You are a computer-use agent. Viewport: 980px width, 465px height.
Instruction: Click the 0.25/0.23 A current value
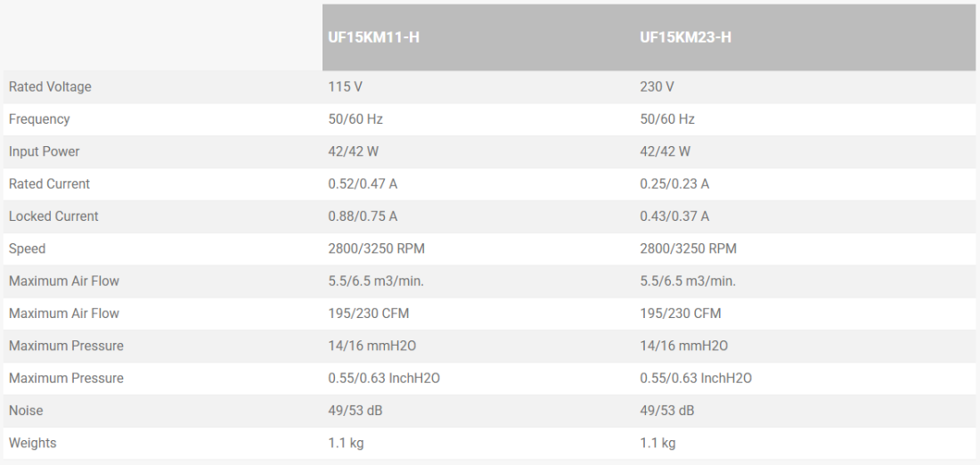point(674,184)
